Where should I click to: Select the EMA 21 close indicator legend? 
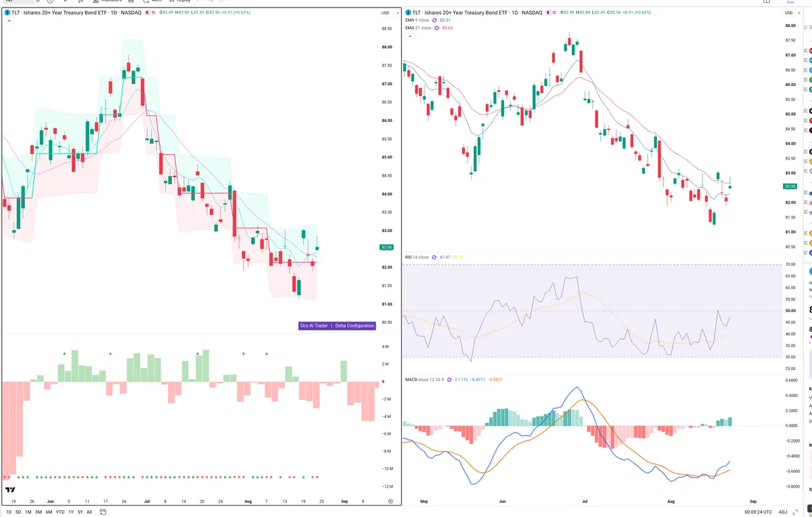(x=418, y=28)
